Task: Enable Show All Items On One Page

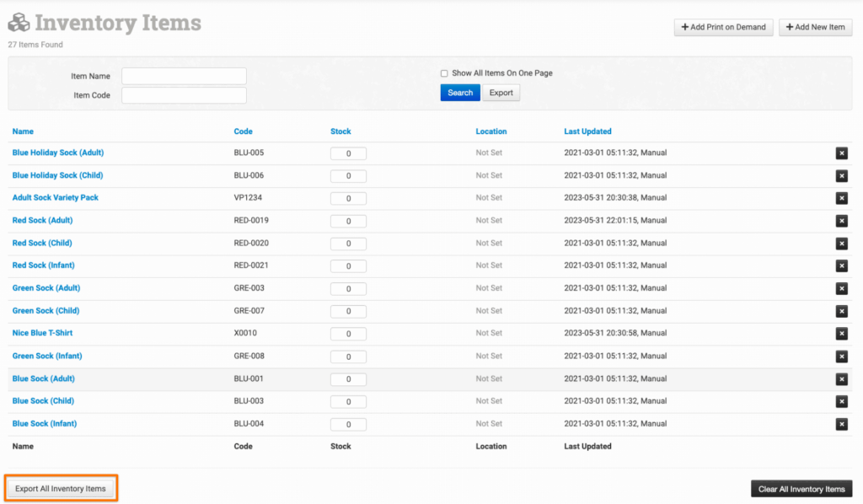Action: (444, 73)
